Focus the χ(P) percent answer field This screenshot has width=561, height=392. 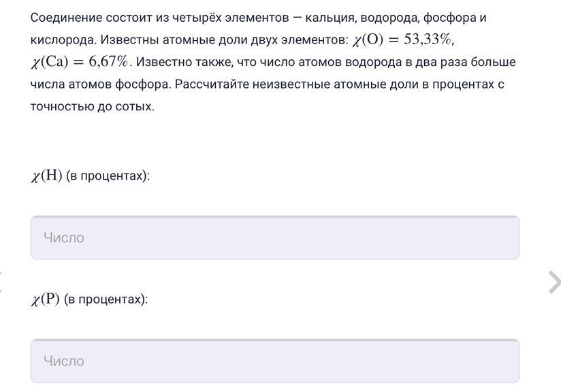tap(275, 361)
